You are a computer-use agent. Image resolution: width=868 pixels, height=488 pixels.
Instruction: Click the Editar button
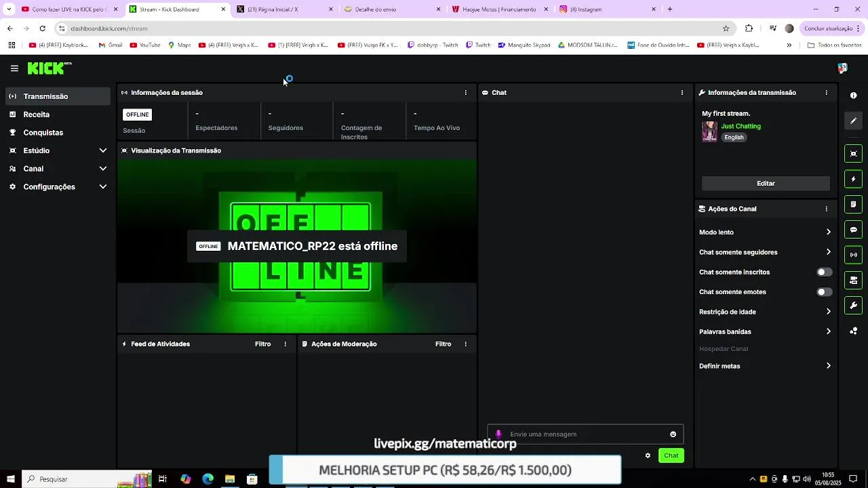766,184
